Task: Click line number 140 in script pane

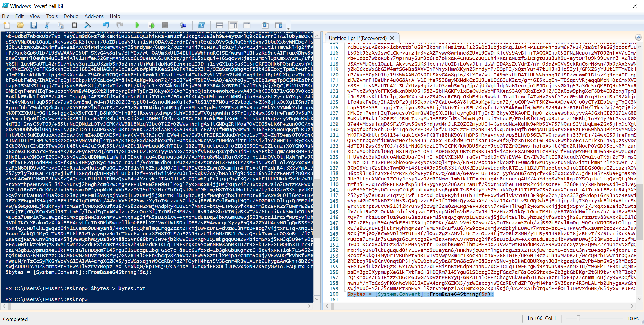Action: (x=334, y=184)
